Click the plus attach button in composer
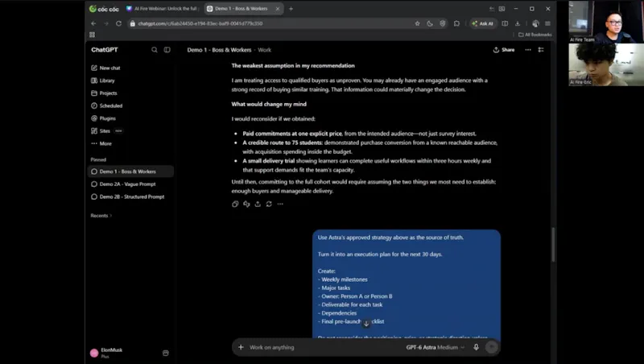 pos(241,347)
